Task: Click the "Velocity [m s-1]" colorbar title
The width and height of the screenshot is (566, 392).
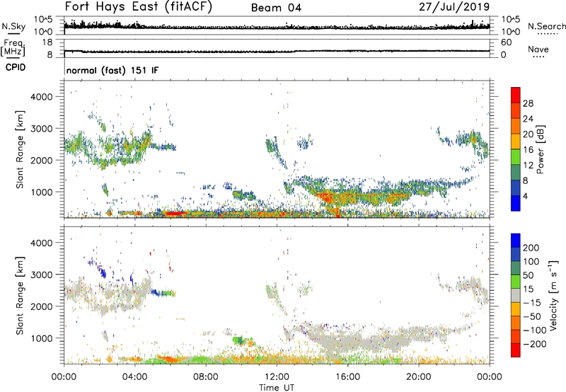Action: pyautogui.click(x=553, y=295)
